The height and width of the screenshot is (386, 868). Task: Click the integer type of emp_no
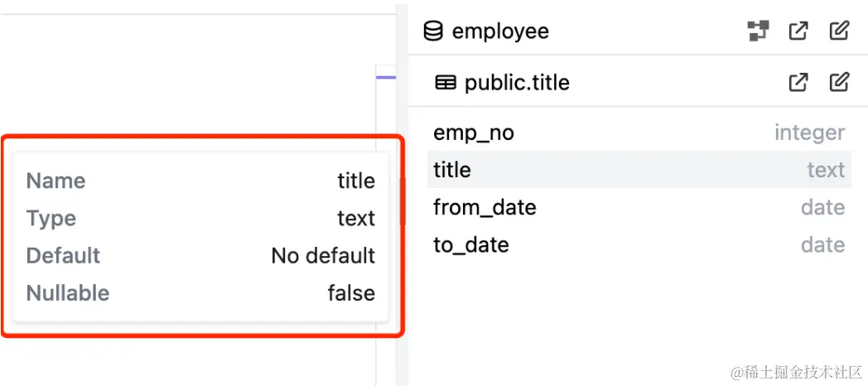[809, 133]
